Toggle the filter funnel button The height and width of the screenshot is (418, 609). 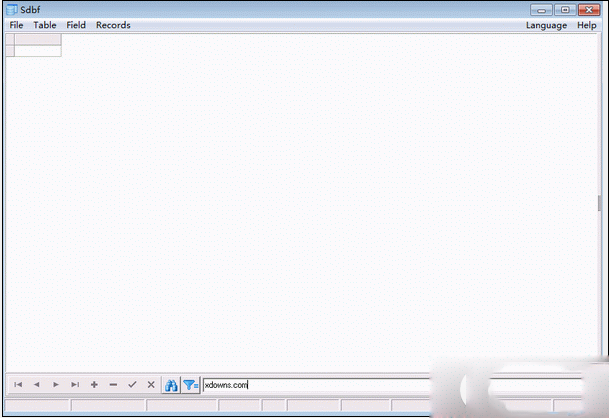point(190,384)
